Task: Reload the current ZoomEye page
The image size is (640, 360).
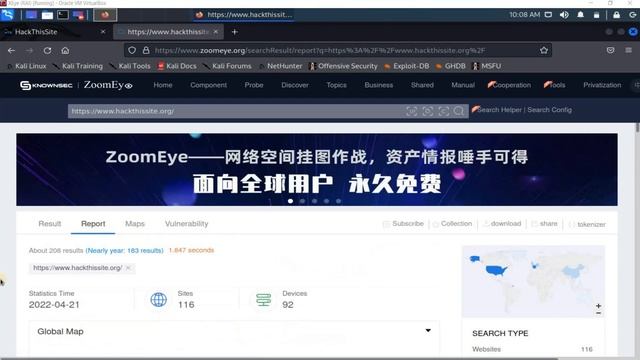Action: click(x=47, y=50)
